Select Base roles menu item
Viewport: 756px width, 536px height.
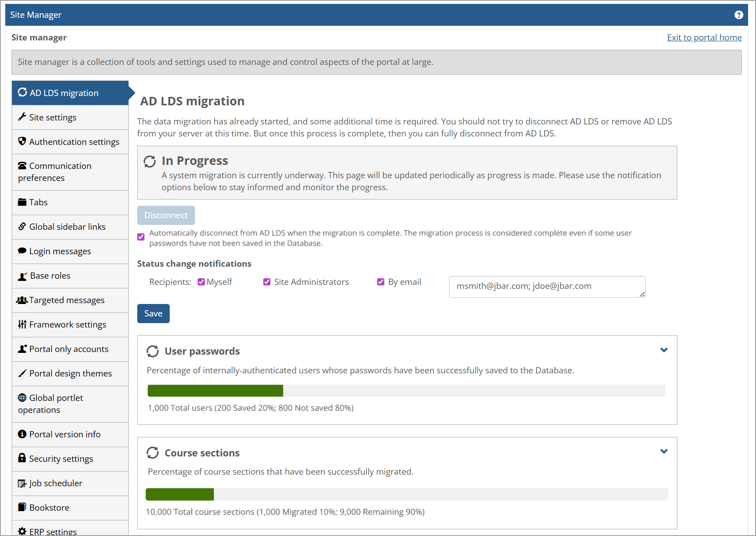[x=70, y=276]
